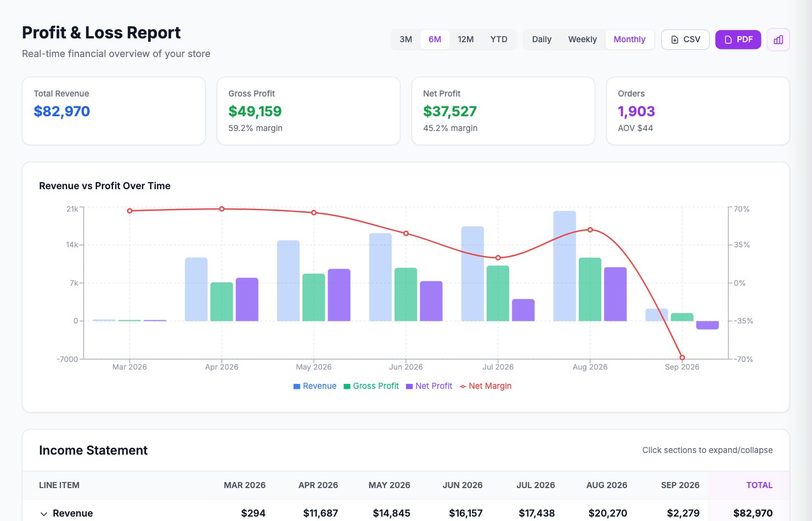Screen dimensions: 812x521
Task: Choose the YTD range
Action: tap(499, 39)
